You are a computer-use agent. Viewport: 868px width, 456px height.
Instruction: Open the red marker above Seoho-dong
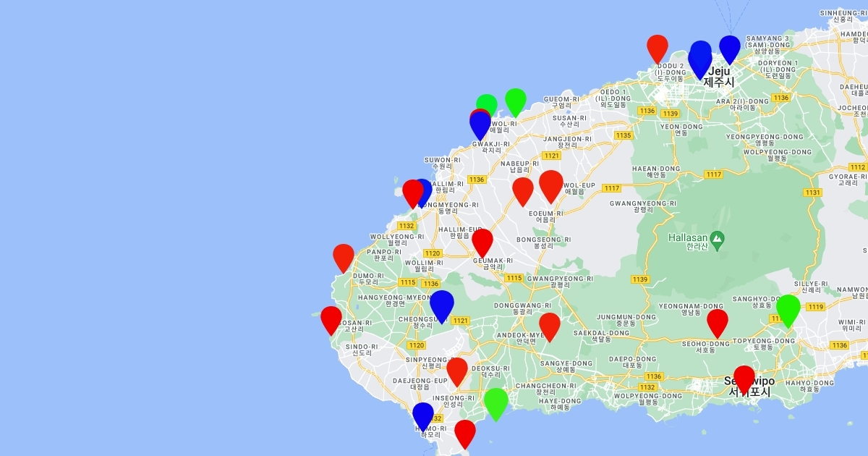click(716, 322)
